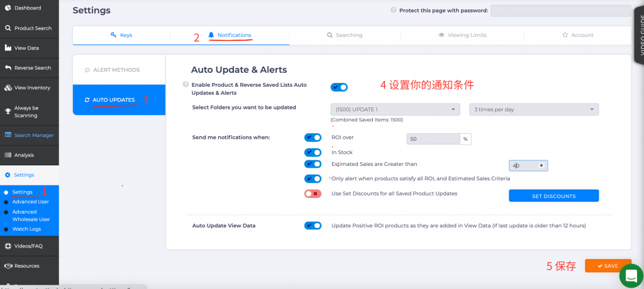Open the green chat support bubble
The width and height of the screenshot is (644, 289).
630,275
